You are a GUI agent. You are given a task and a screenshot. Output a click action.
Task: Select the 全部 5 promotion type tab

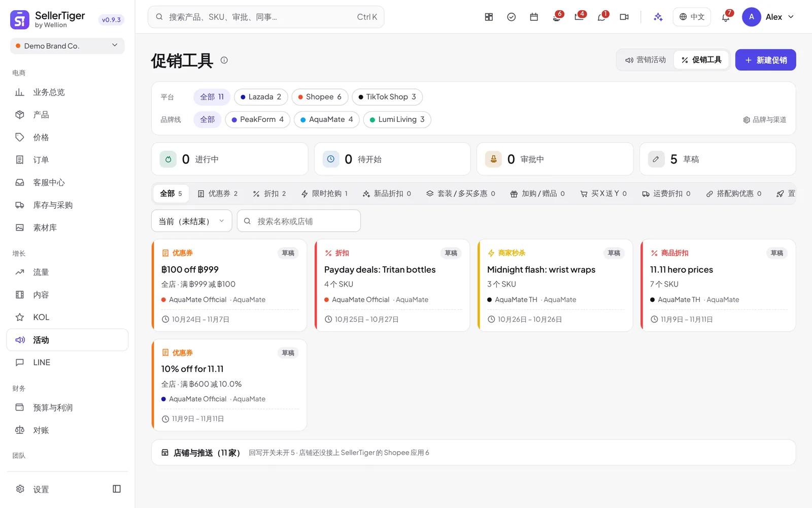(x=171, y=194)
